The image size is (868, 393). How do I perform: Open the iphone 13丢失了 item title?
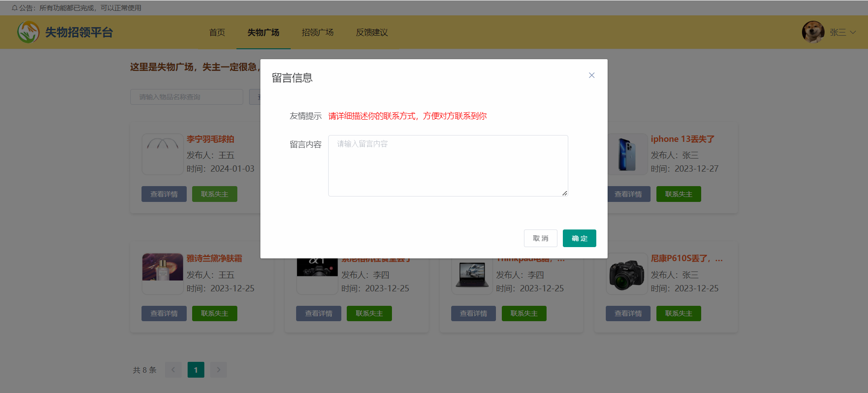(x=683, y=139)
